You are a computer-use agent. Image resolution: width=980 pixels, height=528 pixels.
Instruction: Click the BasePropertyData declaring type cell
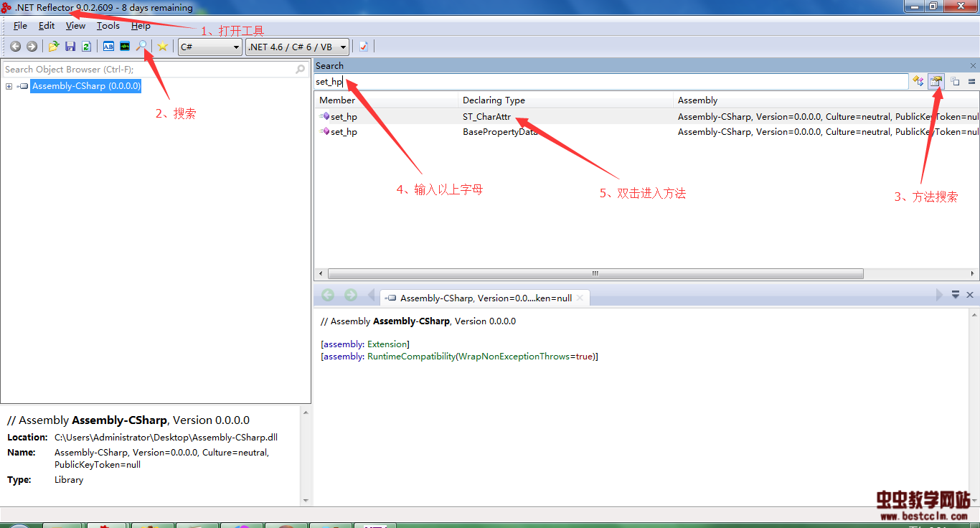click(500, 132)
